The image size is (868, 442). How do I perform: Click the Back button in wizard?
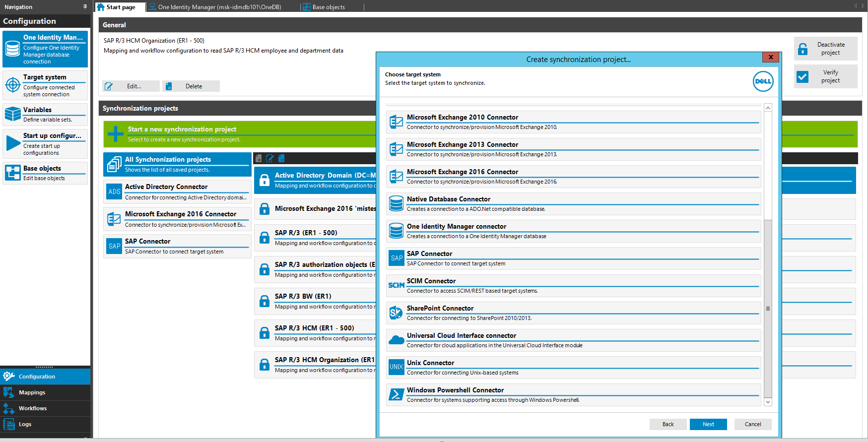click(668, 424)
